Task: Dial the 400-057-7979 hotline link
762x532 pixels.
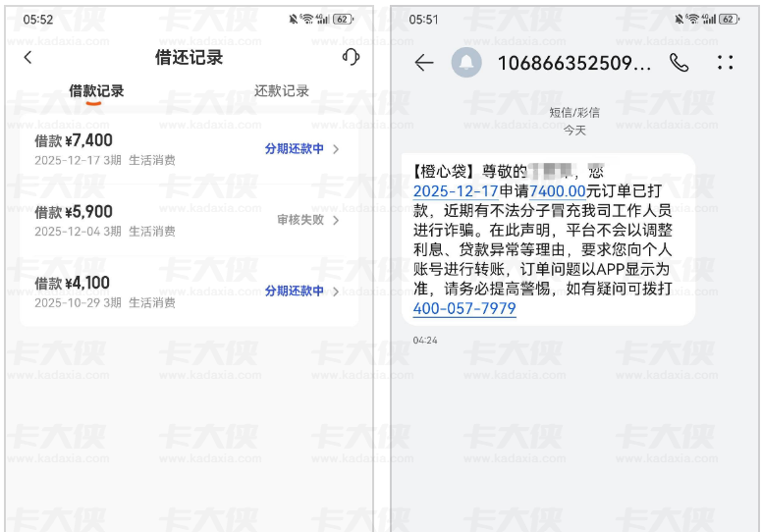Action: 464,308
